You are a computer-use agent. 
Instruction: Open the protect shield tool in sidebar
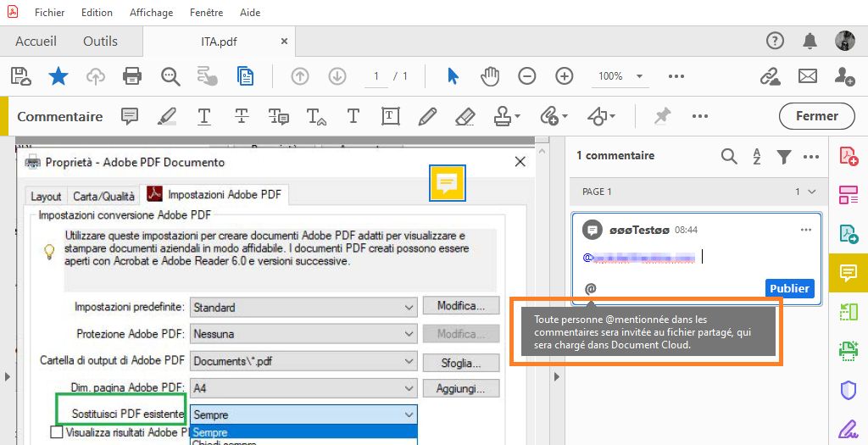(848, 390)
